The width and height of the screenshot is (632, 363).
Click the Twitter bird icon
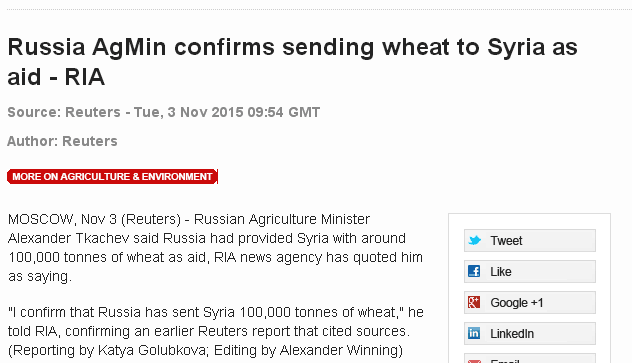pyautogui.click(x=474, y=241)
